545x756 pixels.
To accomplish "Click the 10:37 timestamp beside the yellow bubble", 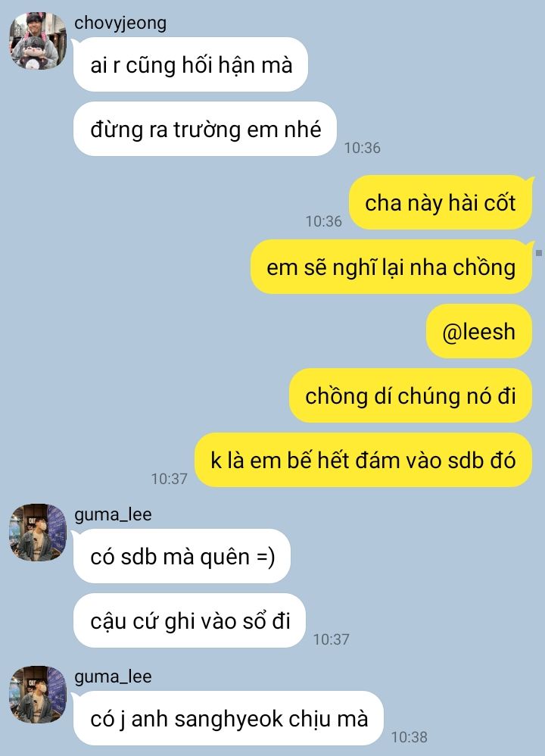I will pyautogui.click(x=169, y=479).
